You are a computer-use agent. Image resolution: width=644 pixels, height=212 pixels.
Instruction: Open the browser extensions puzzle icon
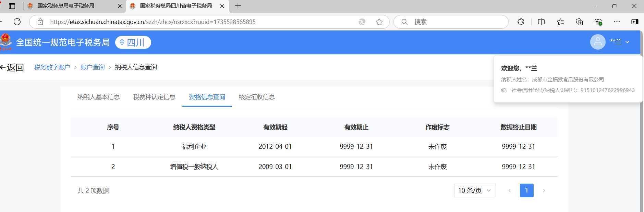[x=521, y=22]
